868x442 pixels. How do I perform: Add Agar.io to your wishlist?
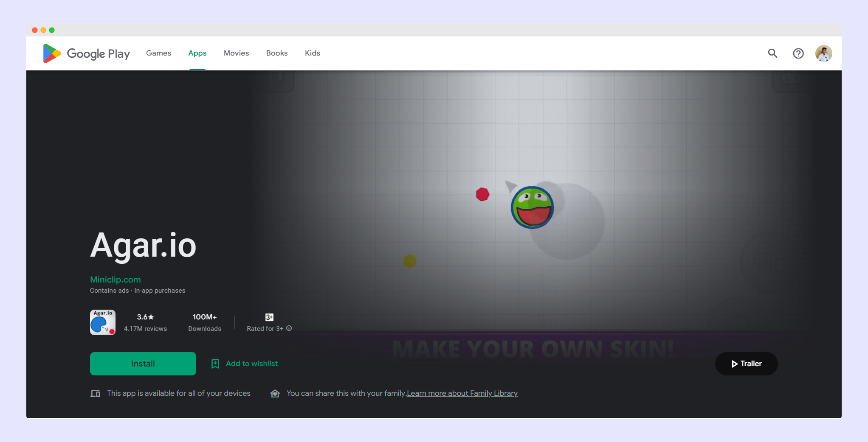[251, 364]
